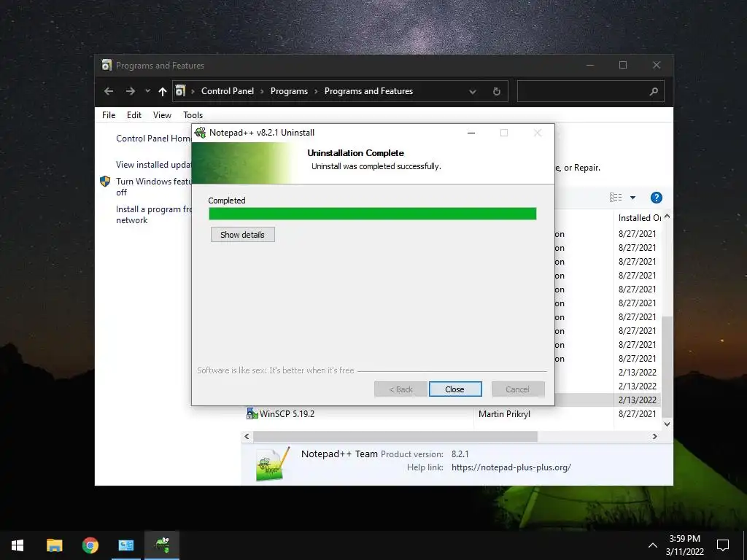Open Turn Windows features on or off
The width and height of the screenshot is (747, 560).
(153, 187)
